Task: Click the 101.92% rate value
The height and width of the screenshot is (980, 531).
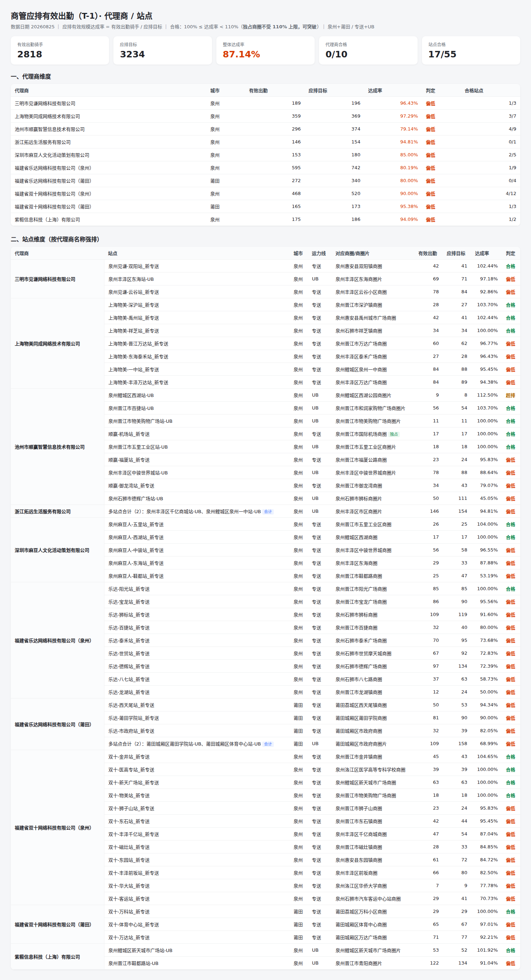Action: click(x=487, y=950)
